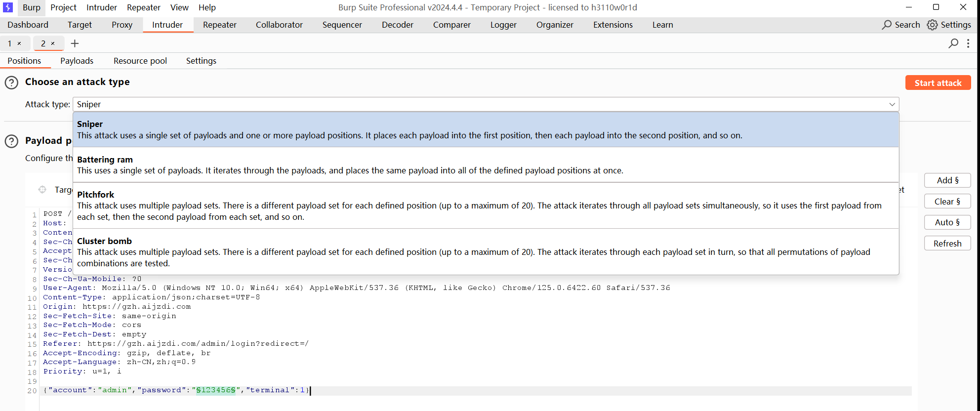Open the View menu
The width and height of the screenshot is (980, 411).
click(179, 7)
